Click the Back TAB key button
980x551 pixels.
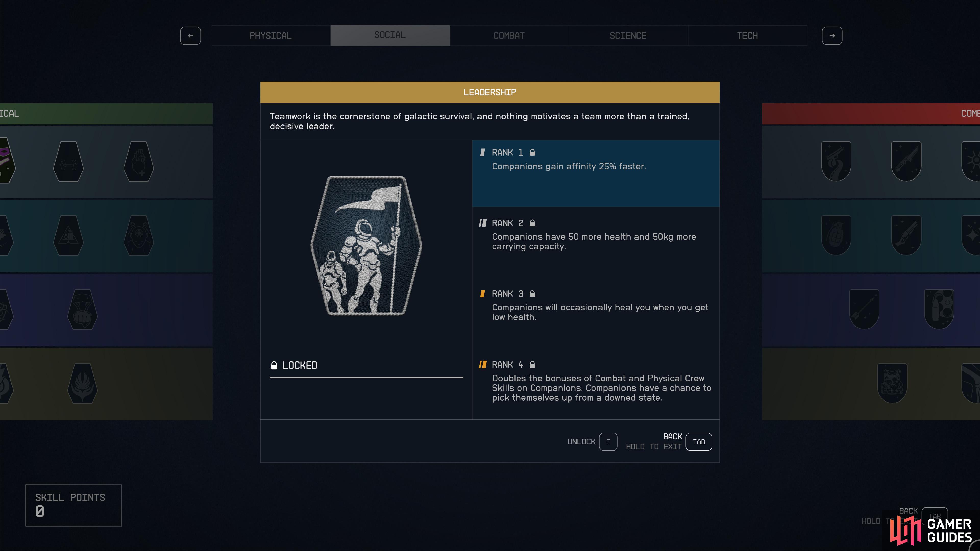699,442
